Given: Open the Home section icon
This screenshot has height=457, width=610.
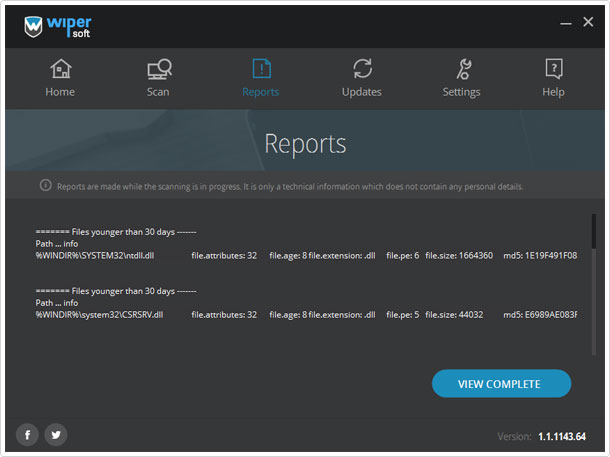Looking at the screenshot, I should coord(61,68).
